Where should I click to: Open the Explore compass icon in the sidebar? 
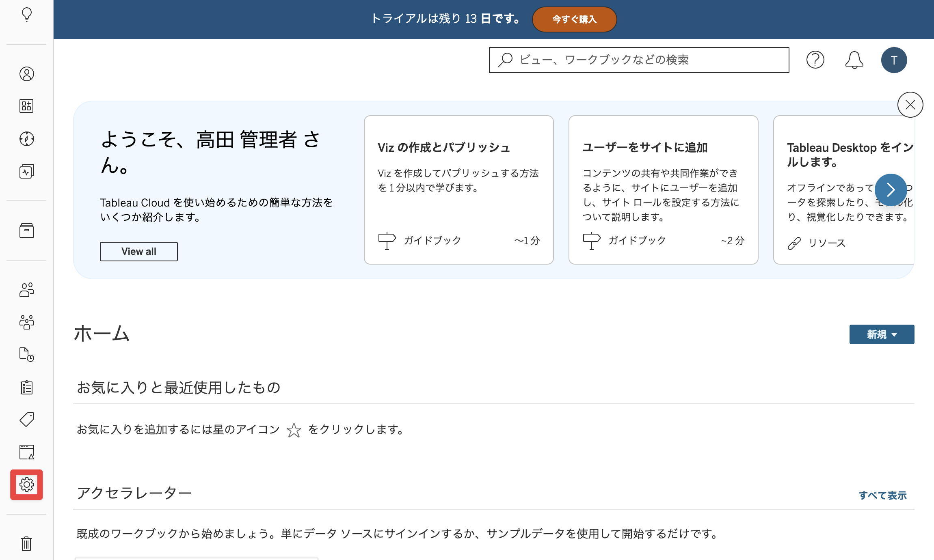click(27, 139)
